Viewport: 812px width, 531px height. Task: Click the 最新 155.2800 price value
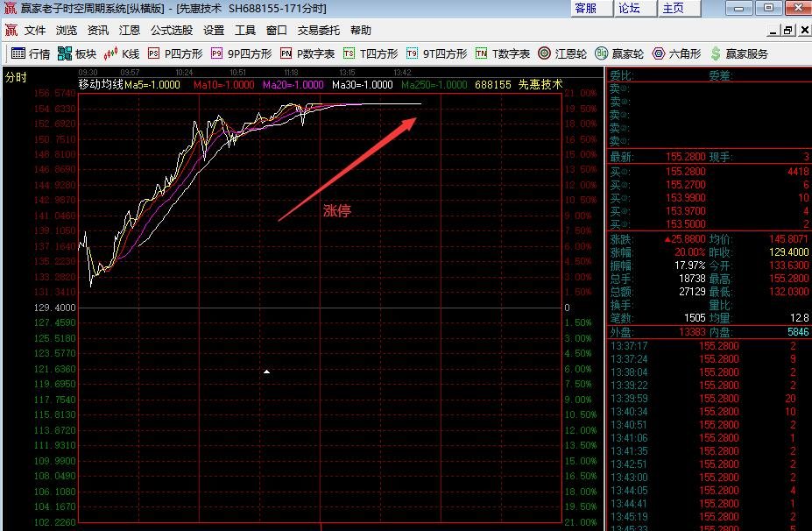pyautogui.click(x=685, y=157)
